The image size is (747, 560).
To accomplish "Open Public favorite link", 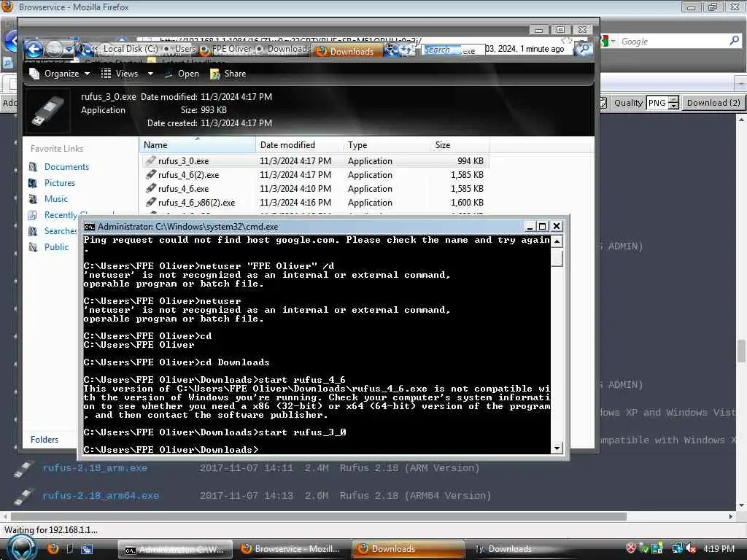I will 56,247.
